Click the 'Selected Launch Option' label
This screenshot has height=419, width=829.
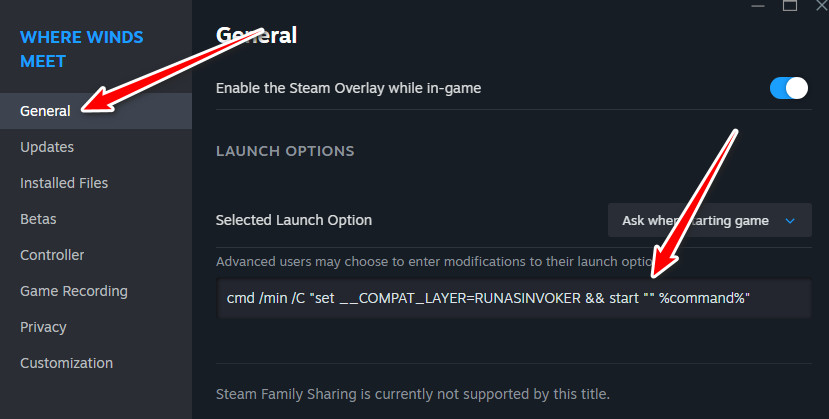(x=294, y=220)
